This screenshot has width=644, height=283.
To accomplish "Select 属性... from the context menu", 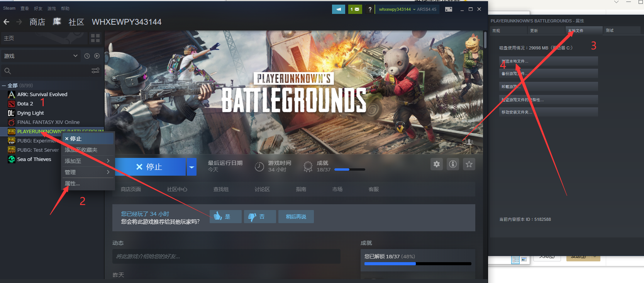I will tap(73, 183).
